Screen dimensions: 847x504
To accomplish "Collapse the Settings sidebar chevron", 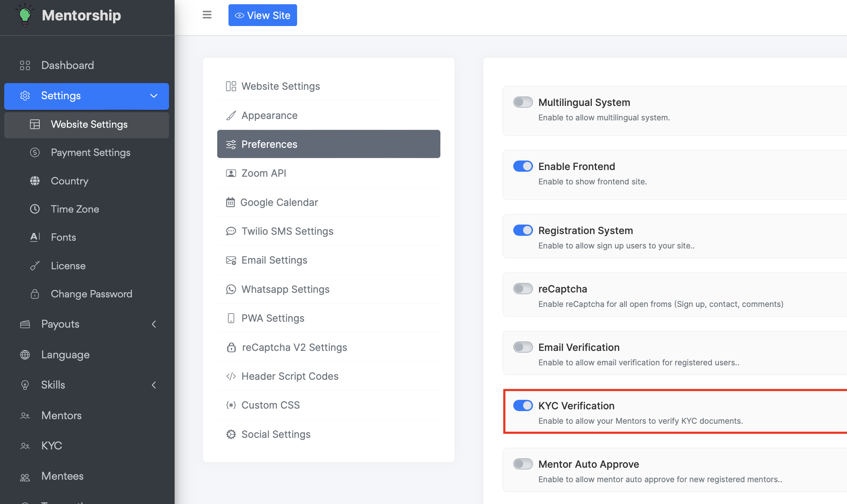I will point(154,96).
